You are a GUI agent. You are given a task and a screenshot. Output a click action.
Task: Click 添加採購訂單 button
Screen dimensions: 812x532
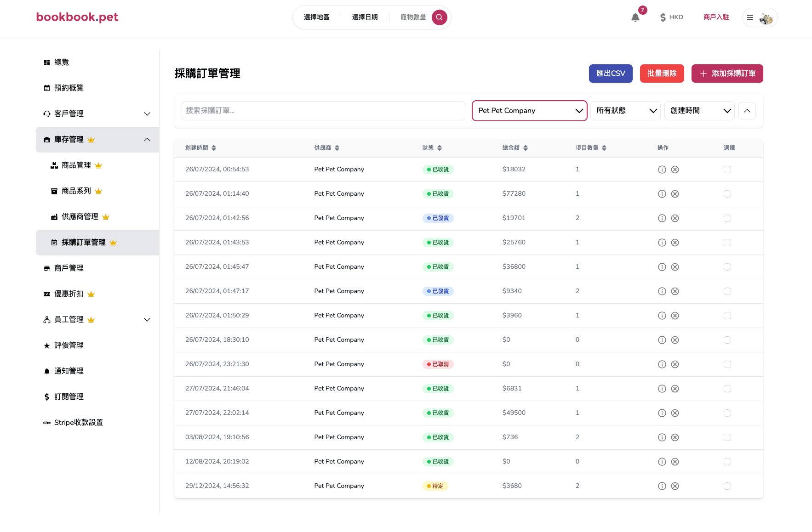[x=727, y=74]
